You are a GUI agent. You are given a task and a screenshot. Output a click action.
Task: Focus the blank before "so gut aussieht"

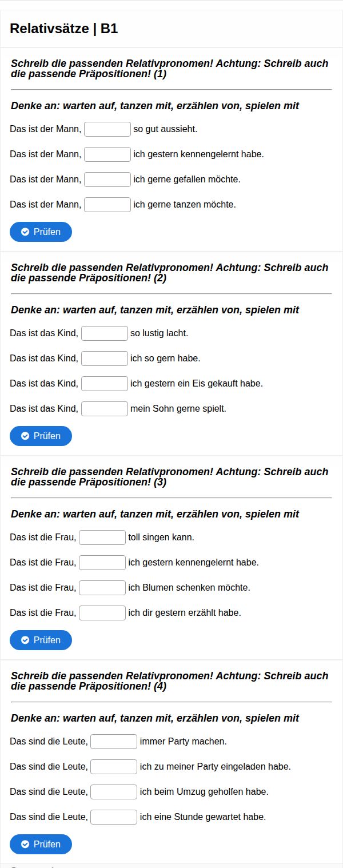coord(107,129)
